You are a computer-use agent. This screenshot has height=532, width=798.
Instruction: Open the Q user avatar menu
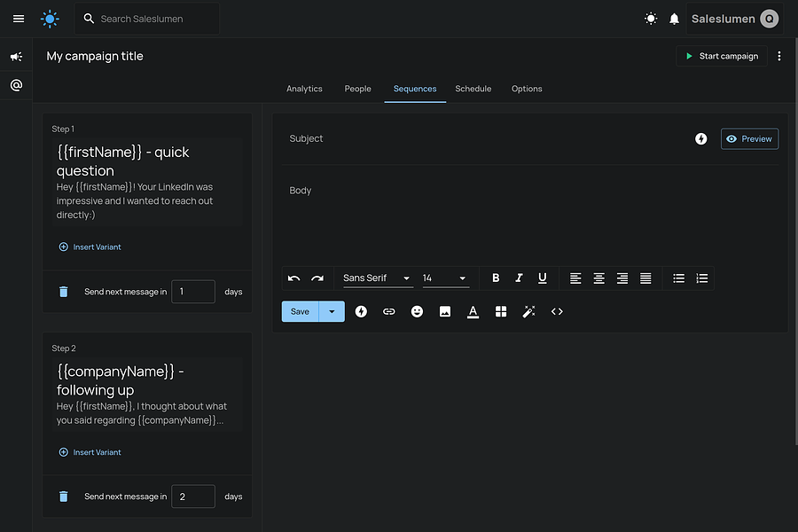point(769,19)
